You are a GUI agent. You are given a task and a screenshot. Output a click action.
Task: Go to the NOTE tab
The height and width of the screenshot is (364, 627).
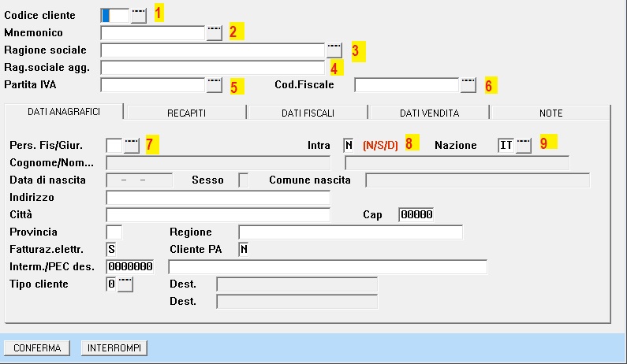tap(550, 113)
